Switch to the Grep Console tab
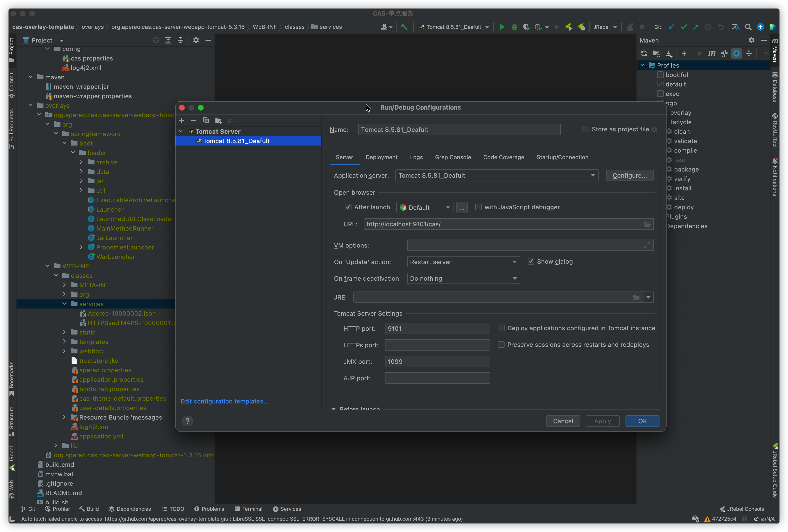This screenshot has height=532, width=788. (453, 157)
